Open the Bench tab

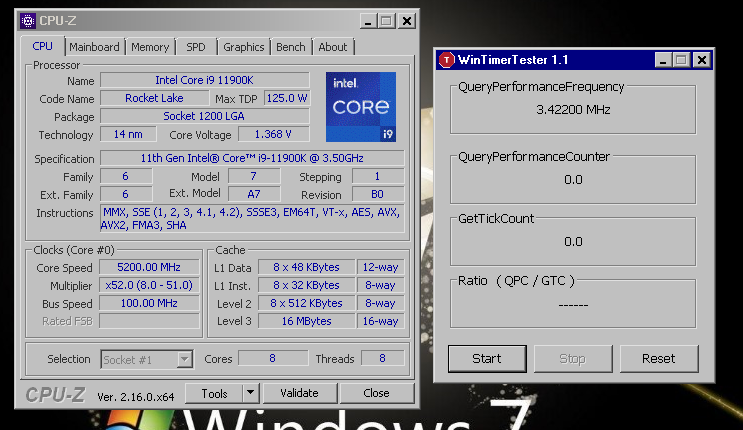pyautogui.click(x=290, y=47)
